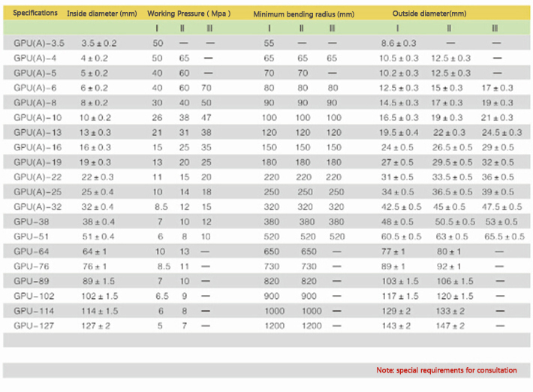Select the 'GPU-114' specification cell
This screenshot has height=392, width=533.
pos(34,311)
